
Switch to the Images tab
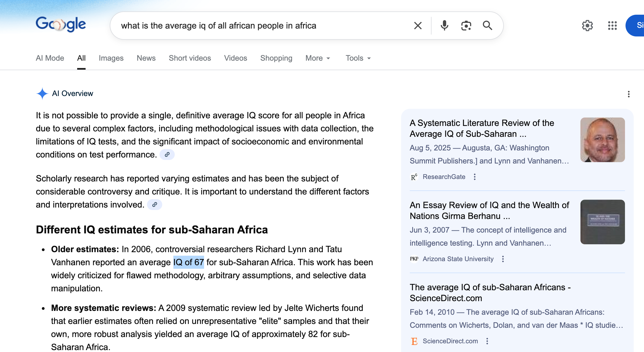pos(111,58)
